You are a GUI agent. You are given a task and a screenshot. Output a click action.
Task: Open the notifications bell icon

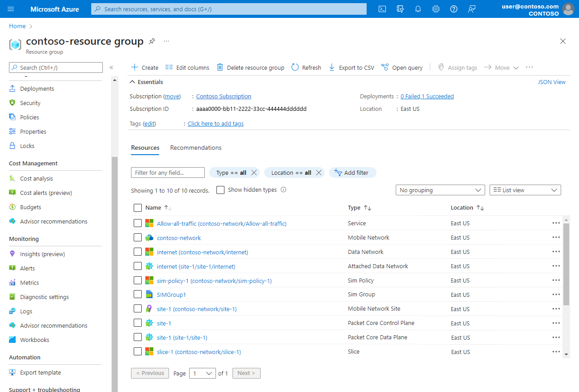418,9
